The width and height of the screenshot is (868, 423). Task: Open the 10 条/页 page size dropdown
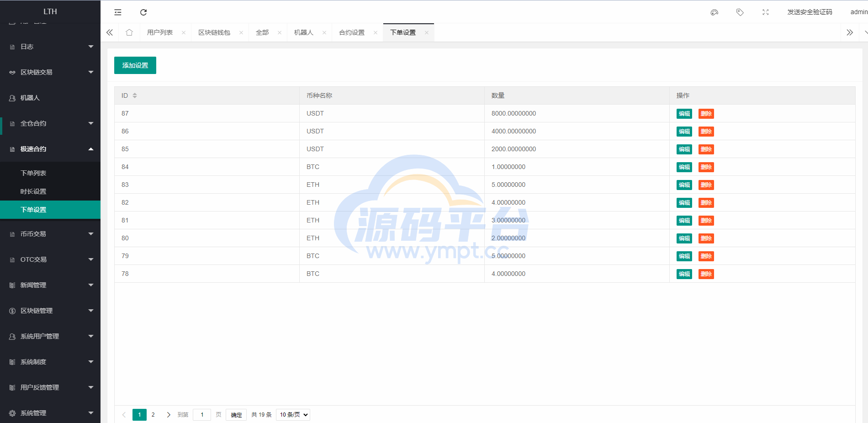point(293,415)
